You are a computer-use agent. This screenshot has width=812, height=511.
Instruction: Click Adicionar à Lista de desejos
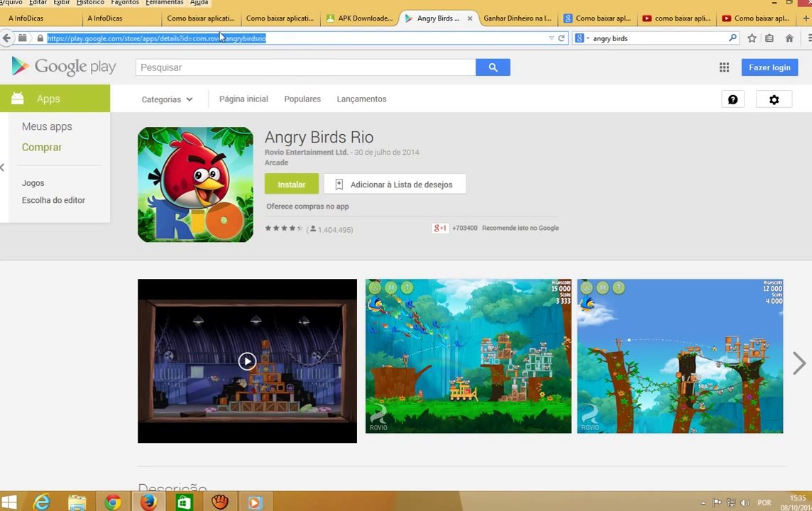point(395,185)
